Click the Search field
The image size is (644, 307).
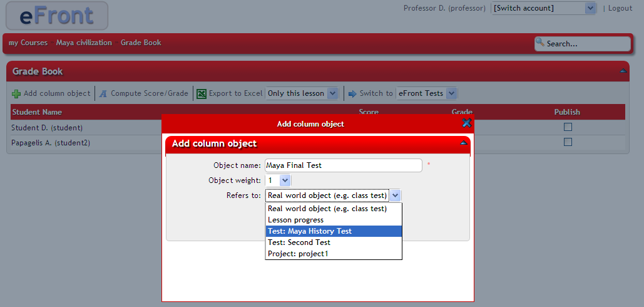[x=583, y=44]
